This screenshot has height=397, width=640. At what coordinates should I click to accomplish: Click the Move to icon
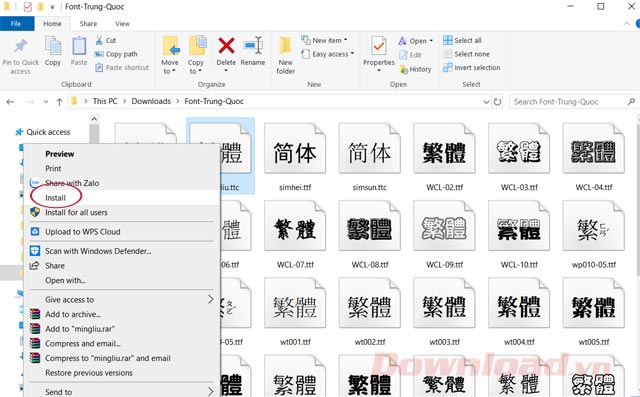coord(170,46)
